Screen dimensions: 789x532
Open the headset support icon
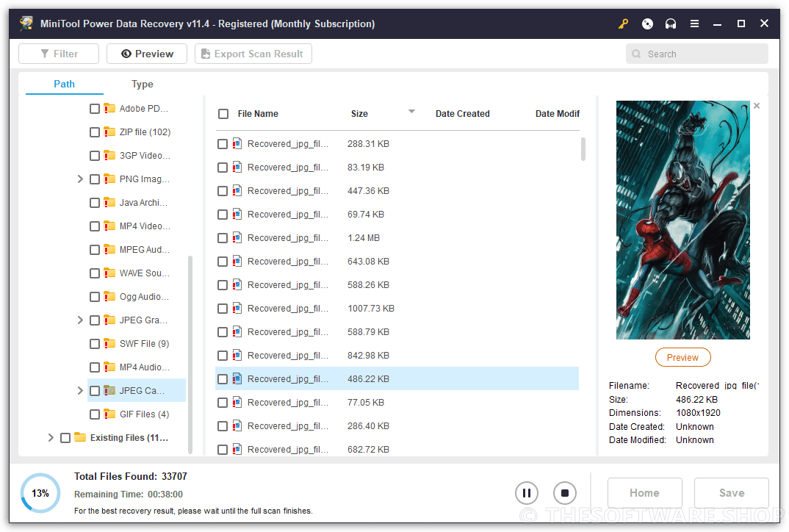pyautogui.click(x=671, y=24)
